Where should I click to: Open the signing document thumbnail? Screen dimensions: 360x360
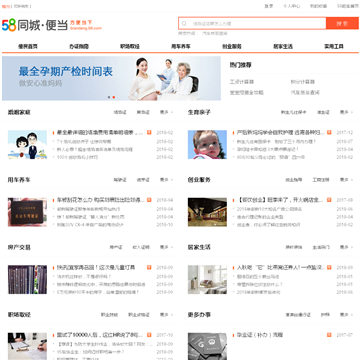point(27,346)
